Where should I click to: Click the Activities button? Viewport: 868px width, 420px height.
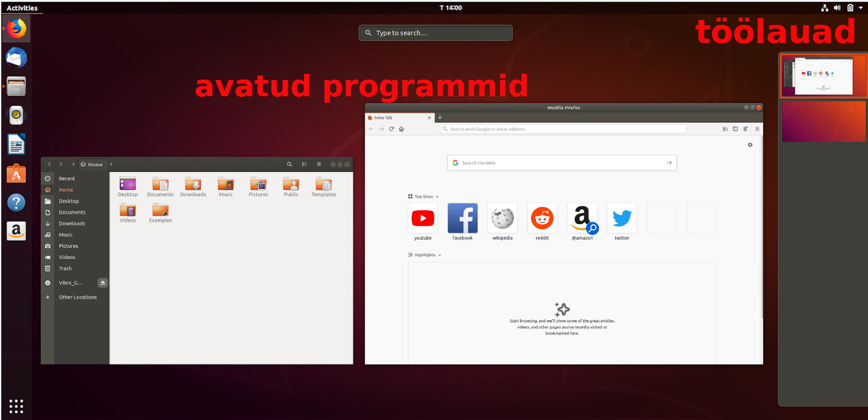click(x=22, y=8)
